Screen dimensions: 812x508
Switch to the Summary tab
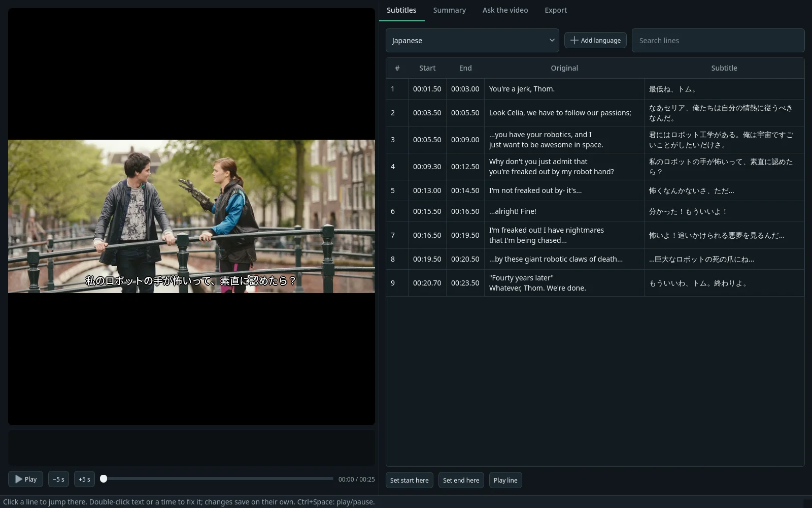[449, 10]
